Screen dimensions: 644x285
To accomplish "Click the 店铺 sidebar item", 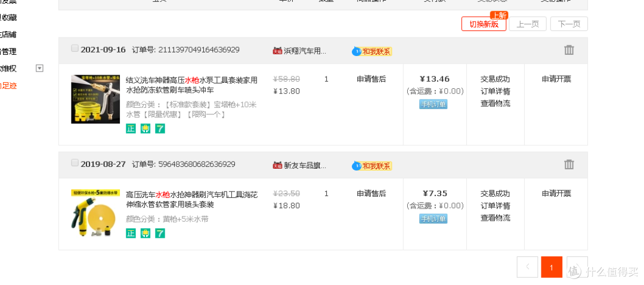I will point(8,35).
